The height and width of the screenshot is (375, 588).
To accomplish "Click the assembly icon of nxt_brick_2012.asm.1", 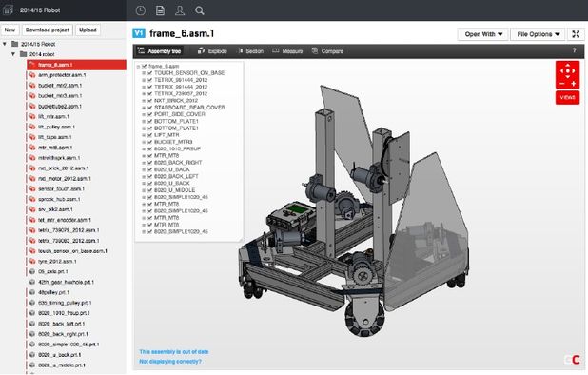I will coord(32,168).
